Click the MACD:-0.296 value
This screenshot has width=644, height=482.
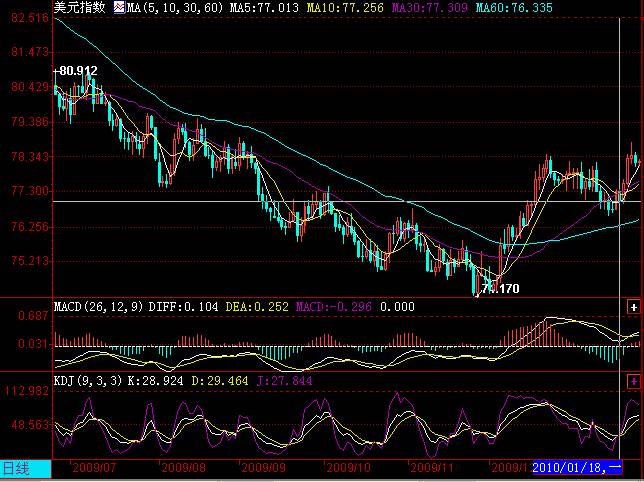334,307
